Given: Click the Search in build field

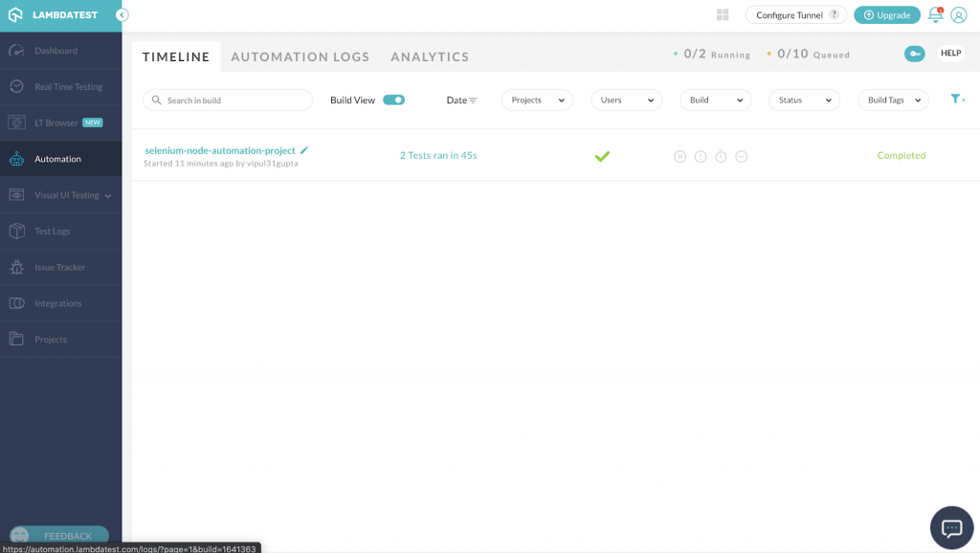Looking at the screenshot, I should [228, 100].
